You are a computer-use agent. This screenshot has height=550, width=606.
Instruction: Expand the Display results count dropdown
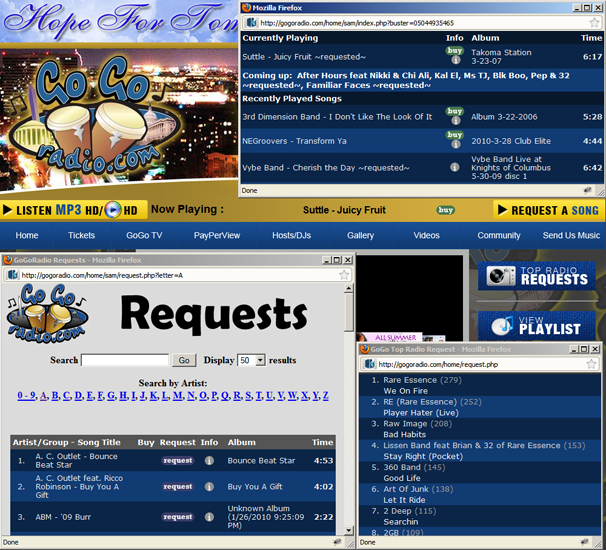coord(260,360)
